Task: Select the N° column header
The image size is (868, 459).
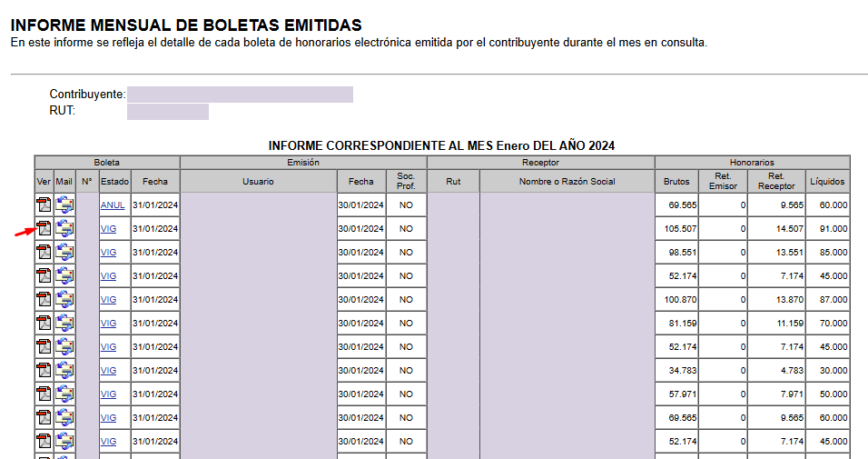Action: (87, 181)
